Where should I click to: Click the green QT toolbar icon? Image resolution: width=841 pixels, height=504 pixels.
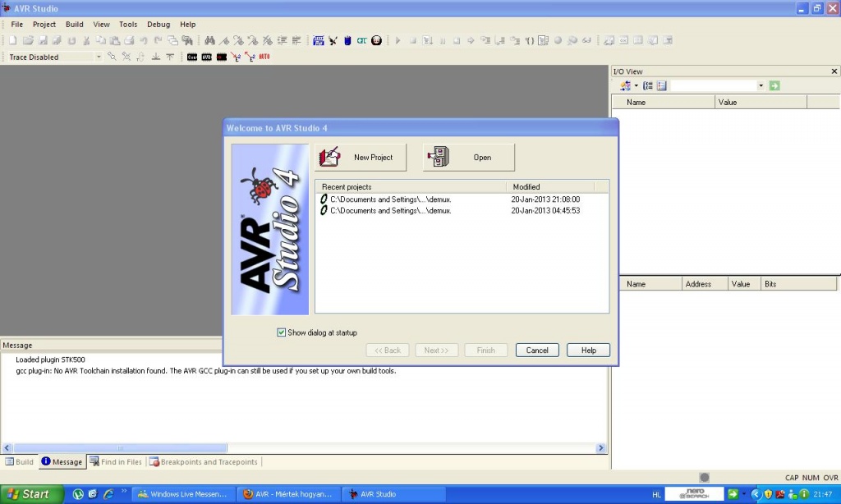coord(362,40)
